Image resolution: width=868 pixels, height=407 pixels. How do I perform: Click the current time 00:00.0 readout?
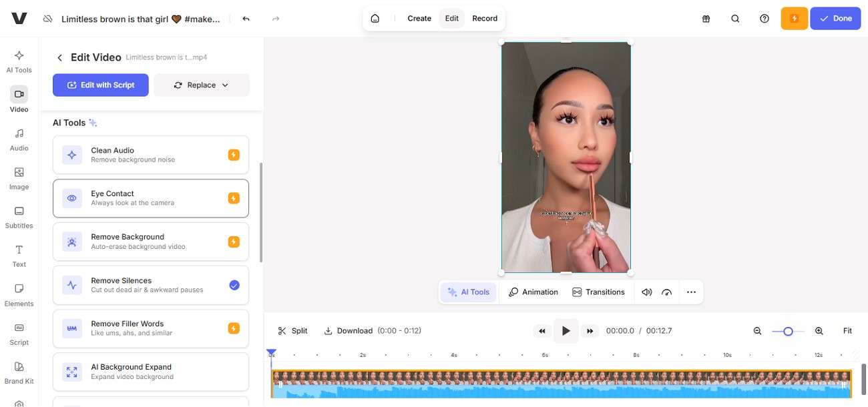coord(620,331)
